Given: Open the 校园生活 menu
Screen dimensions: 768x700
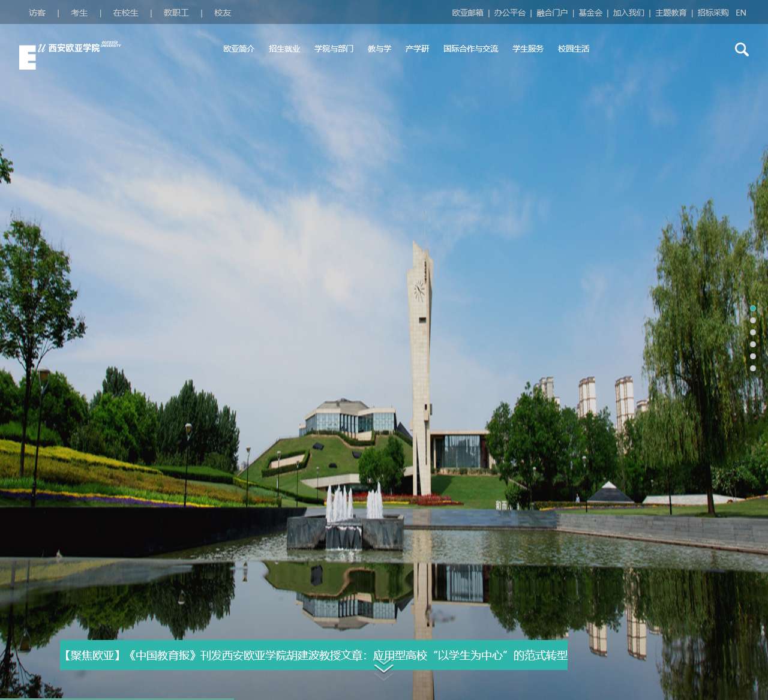Looking at the screenshot, I should 574,49.
